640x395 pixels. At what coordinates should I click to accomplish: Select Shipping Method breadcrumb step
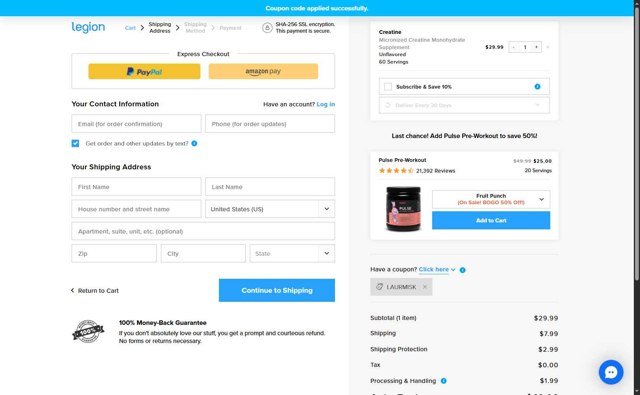(x=195, y=28)
